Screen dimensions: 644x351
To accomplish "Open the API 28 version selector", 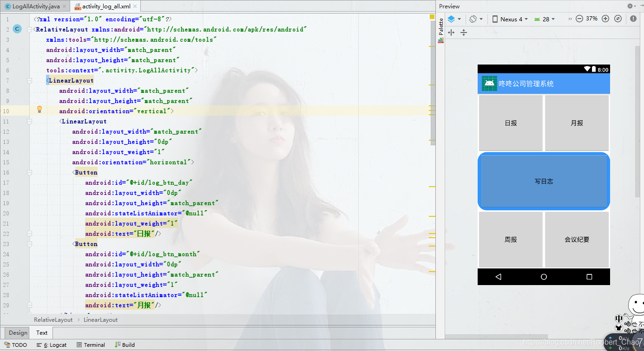I will (544, 19).
